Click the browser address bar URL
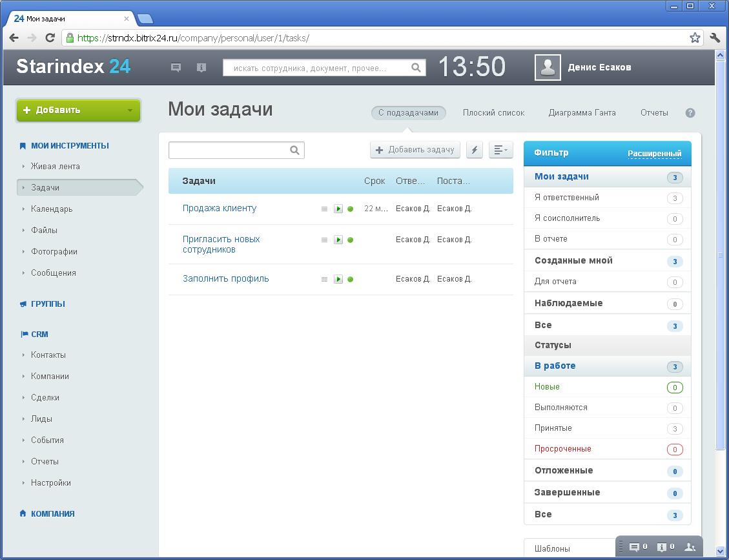The width and height of the screenshot is (729, 560). [x=194, y=38]
